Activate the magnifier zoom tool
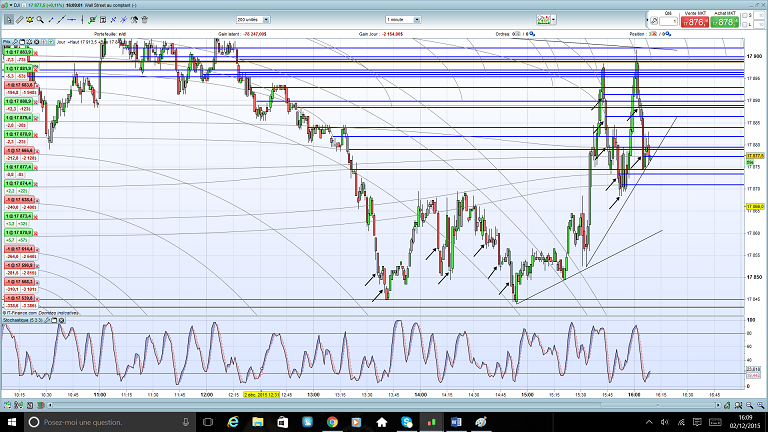 point(40,20)
